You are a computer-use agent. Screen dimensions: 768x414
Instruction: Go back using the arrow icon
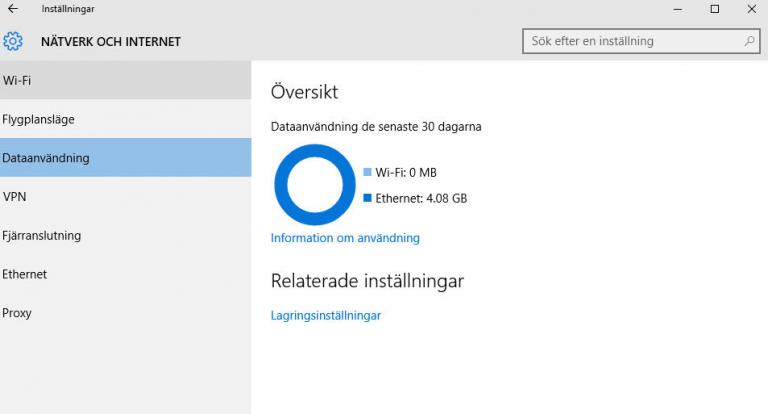pyautogui.click(x=13, y=9)
